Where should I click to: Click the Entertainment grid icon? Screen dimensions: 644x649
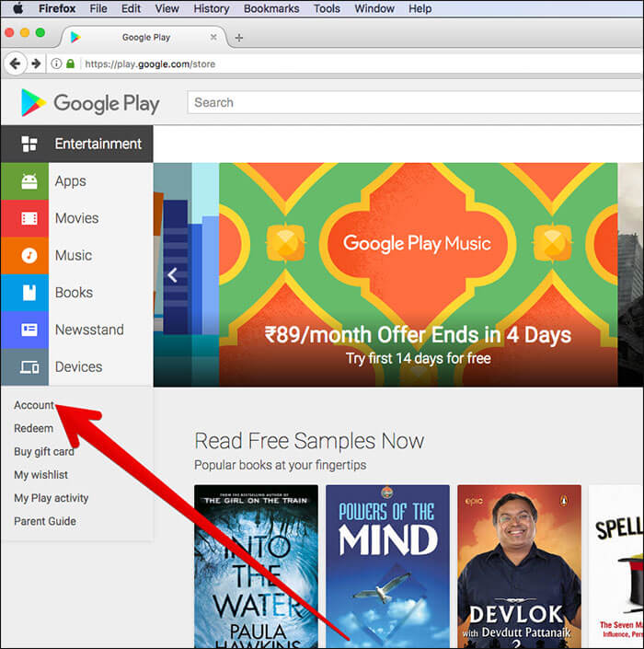29,144
